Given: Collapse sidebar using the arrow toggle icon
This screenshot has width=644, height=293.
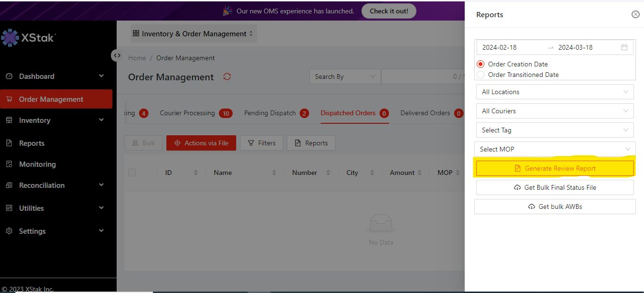Looking at the screenshot, I should click(117, 55).
